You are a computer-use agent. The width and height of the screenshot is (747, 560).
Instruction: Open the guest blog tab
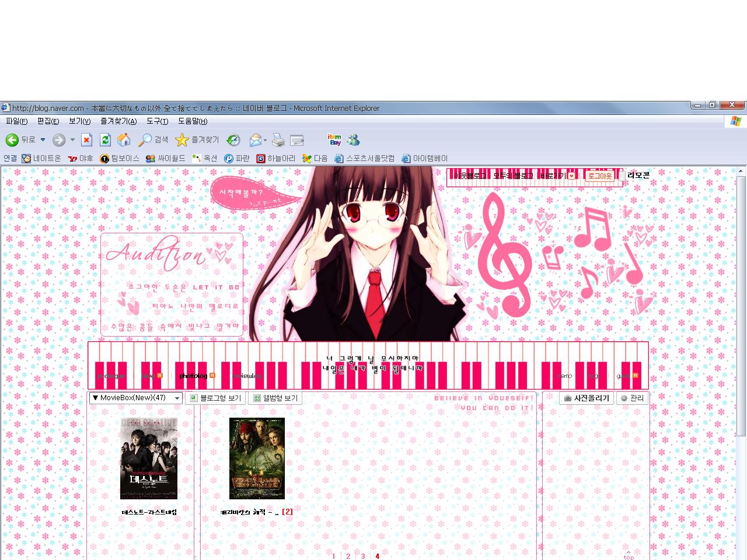point(623,376)
